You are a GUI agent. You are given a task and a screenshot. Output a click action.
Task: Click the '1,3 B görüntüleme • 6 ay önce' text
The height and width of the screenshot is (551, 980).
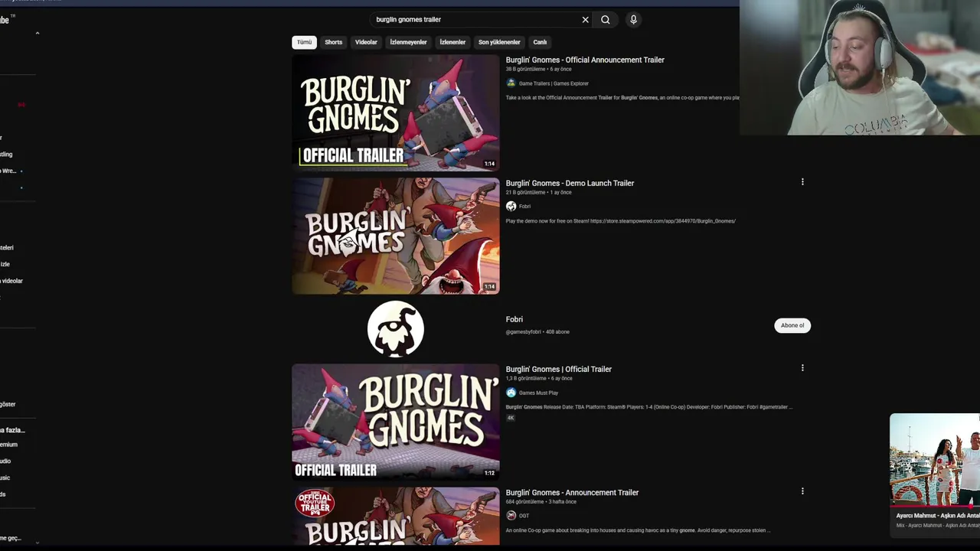pyautogui.click(x=539, y=378)
